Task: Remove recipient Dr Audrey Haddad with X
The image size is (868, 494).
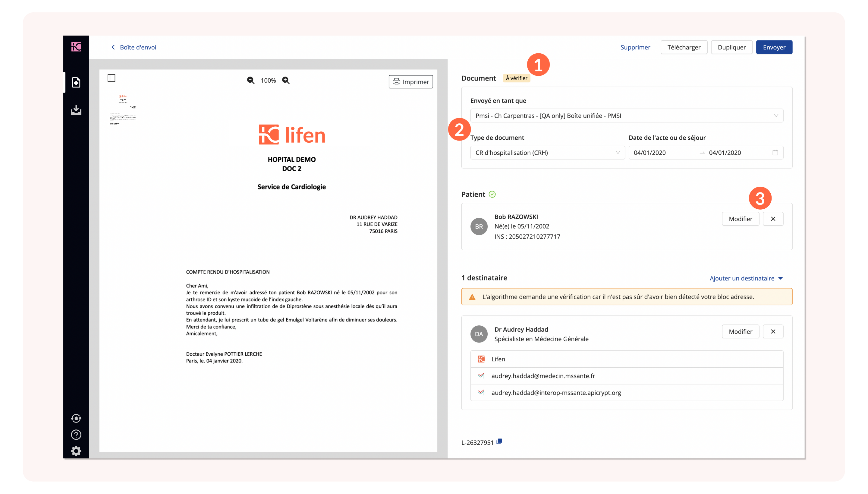Action: tap(773, 331)
